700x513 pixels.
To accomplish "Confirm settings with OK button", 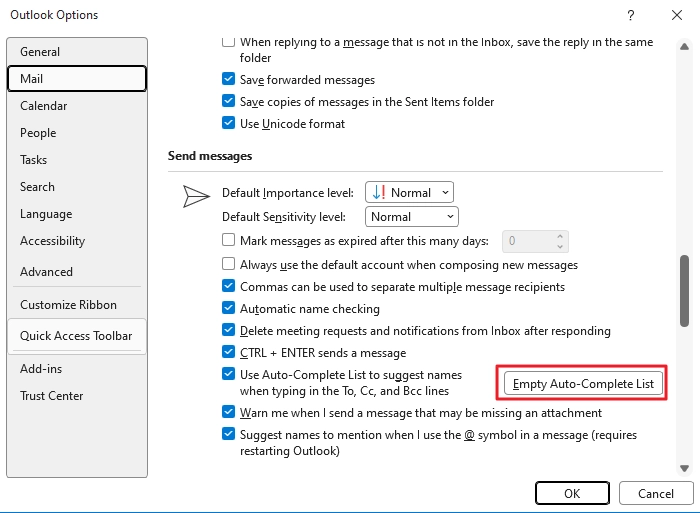I will (572, 493).
